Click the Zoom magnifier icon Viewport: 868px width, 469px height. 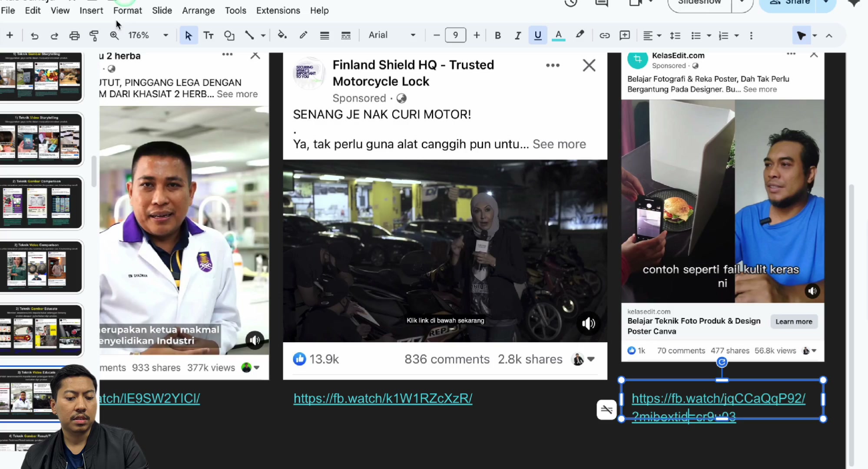[114, 36]
